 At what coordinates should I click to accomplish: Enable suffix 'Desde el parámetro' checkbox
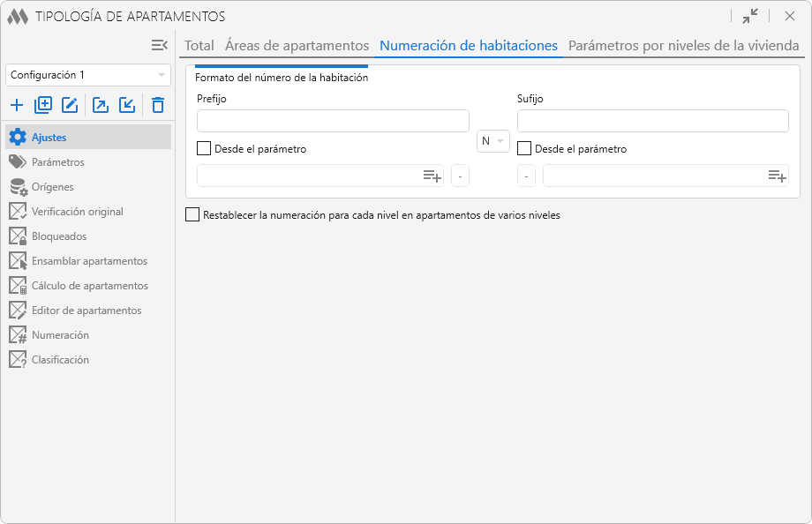point(524,149)
